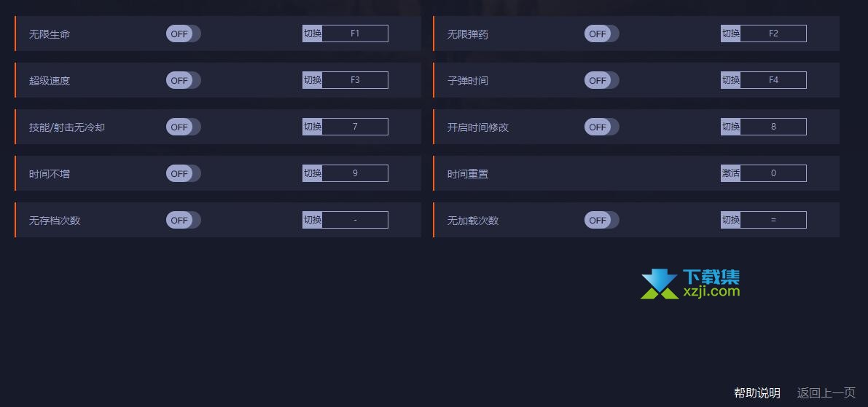Select the F4 hotkey field for 子弹时间
868x407 pixels.
click(x=773, y=79)
